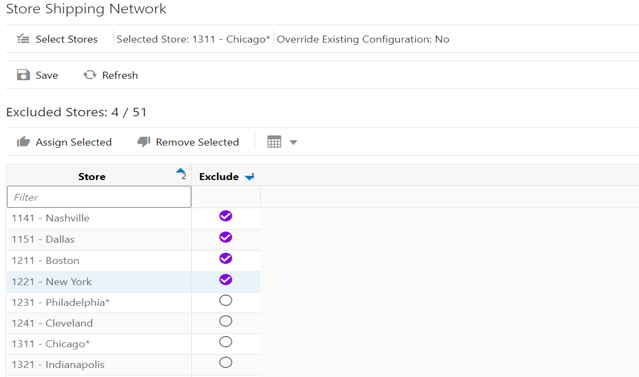Assign Selected stores
The height and width of the screenshot is (377, 639).
tap(64, 142)
